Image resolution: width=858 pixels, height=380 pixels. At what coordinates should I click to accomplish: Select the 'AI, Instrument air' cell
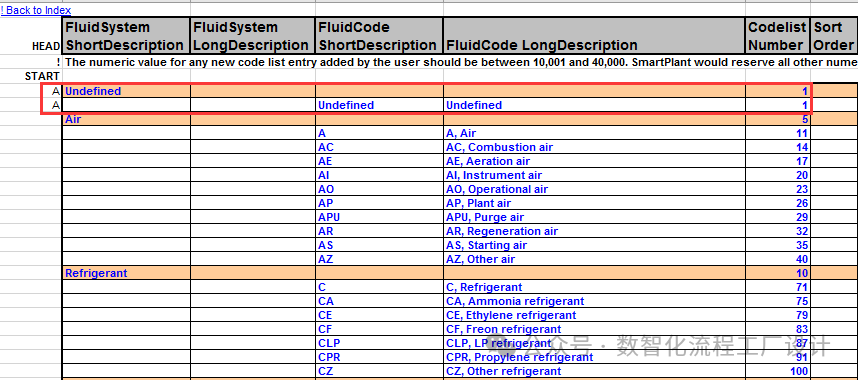(x=594, y=175)
